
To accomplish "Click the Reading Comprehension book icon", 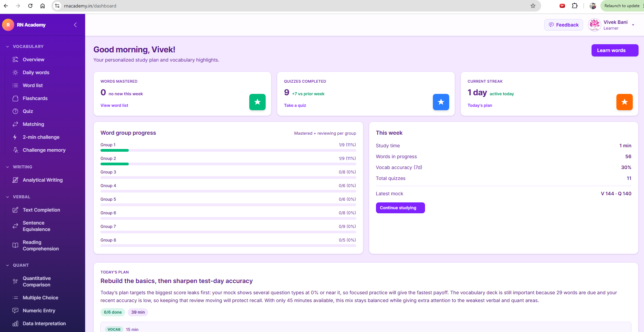I will 15,245.
